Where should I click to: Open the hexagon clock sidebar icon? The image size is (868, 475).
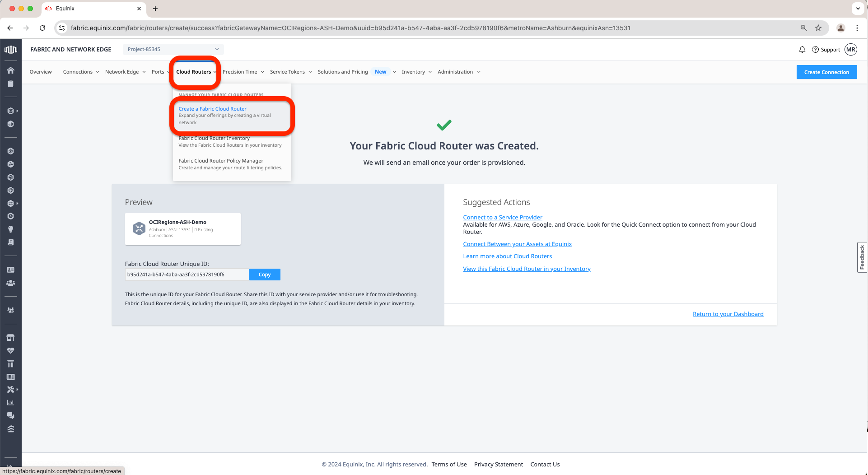[x=11, y=216]
